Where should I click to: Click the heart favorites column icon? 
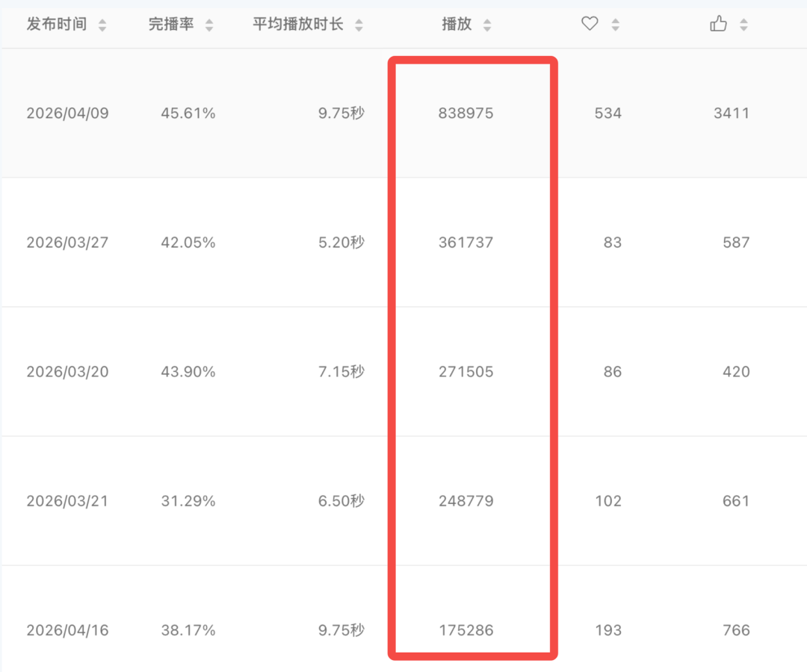590,23
